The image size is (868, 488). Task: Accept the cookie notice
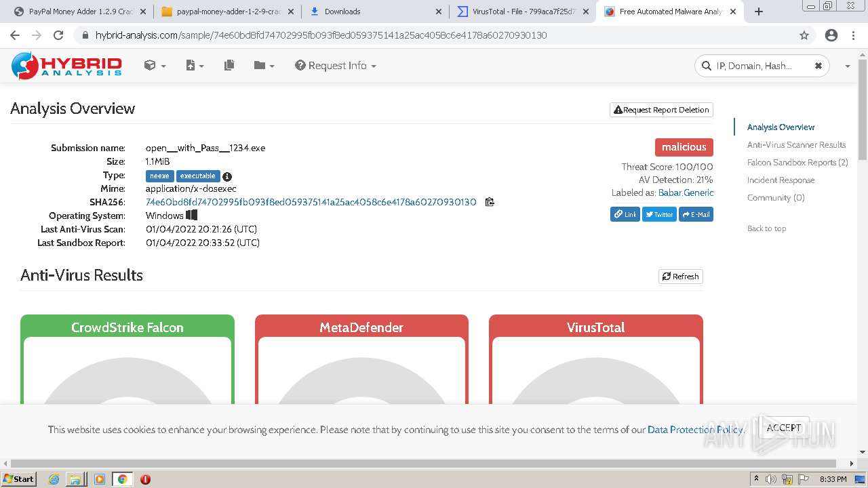click(784, 428)
